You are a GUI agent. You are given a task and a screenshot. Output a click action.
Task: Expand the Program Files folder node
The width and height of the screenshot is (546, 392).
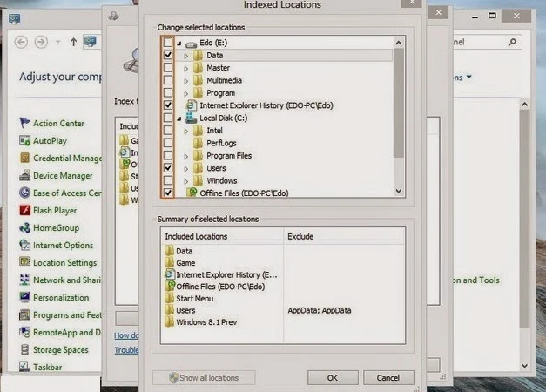click(x=186, y=156)
